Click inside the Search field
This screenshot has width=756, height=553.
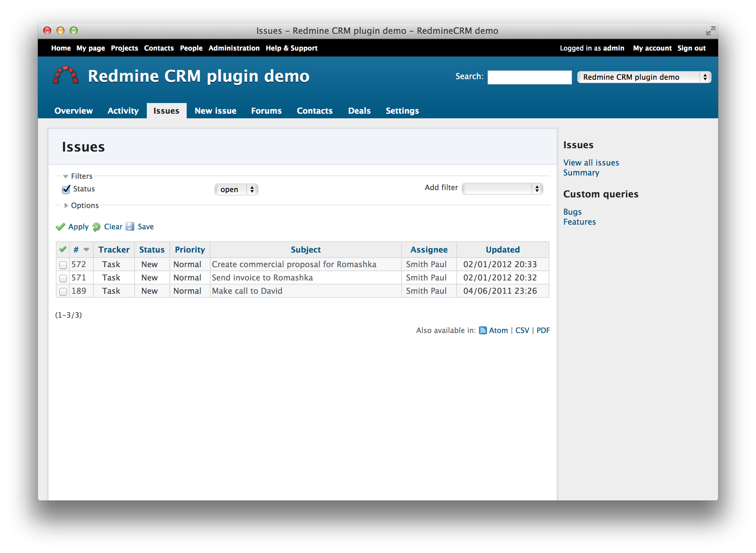[x=529, y=77]
